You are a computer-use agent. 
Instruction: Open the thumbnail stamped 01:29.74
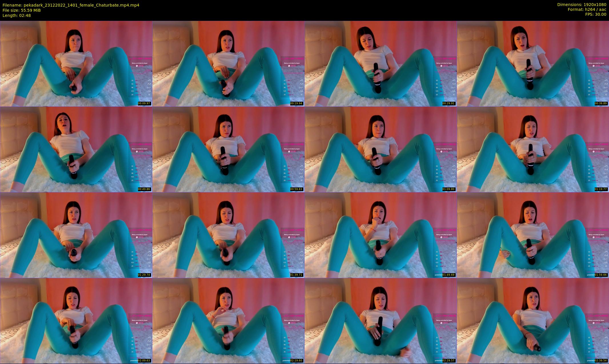point(76,235)
